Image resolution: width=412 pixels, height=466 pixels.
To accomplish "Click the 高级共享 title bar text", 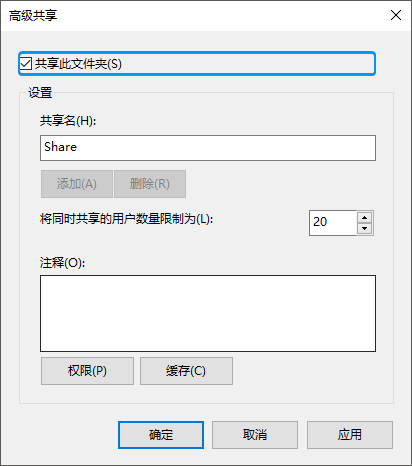I will click(33, 15).
